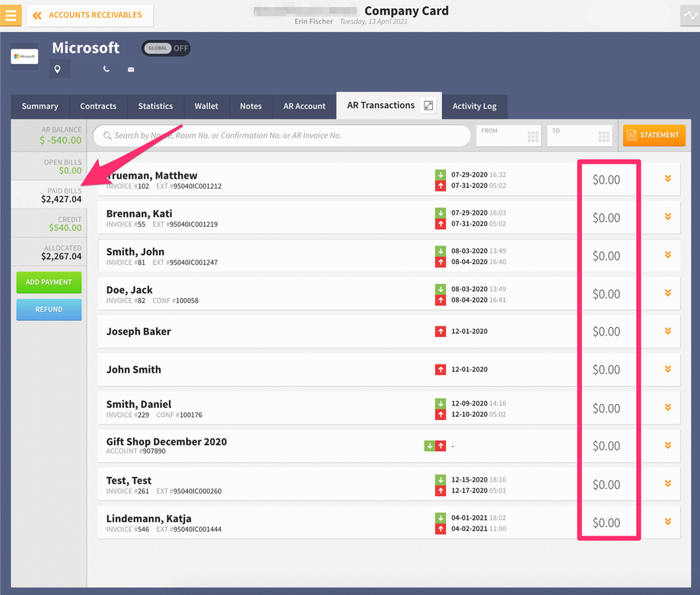Expand the John Smith transaction row
700x595 pixels.
point(668,369)
